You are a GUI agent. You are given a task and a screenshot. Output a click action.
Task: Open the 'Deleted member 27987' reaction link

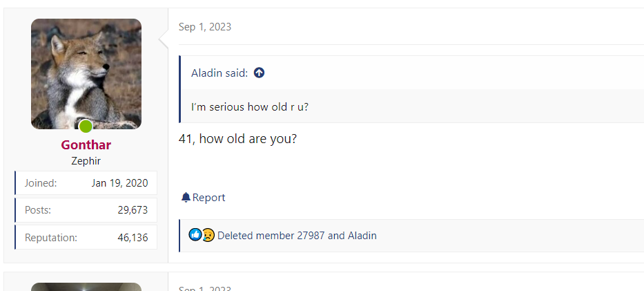coord(271,236)
